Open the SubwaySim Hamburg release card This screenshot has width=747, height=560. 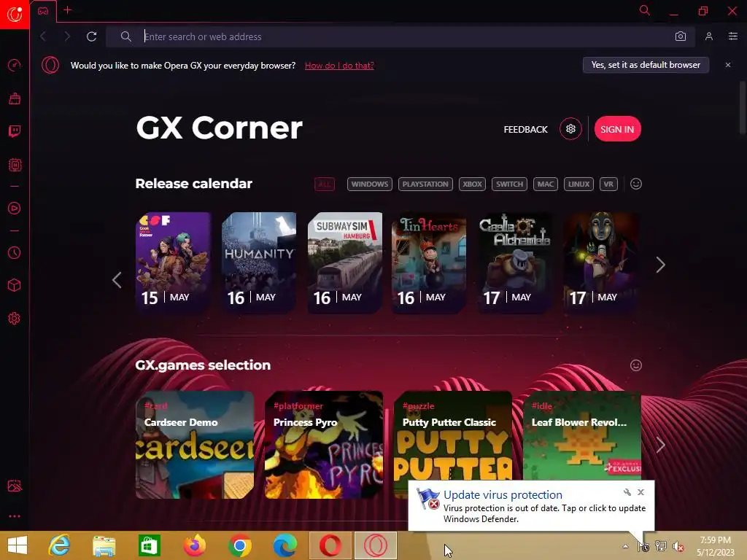tap(345, 262)
